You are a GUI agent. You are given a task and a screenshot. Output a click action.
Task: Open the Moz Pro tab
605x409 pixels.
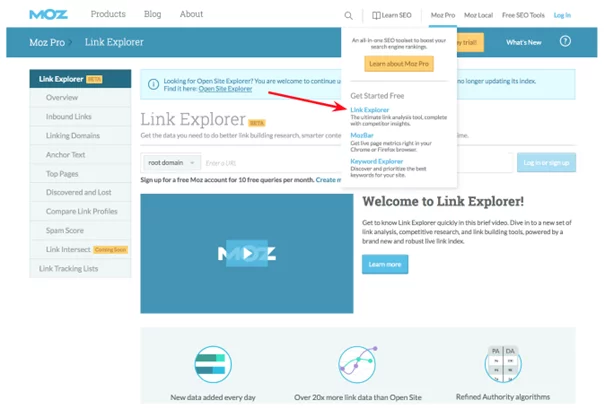(443, 15)
